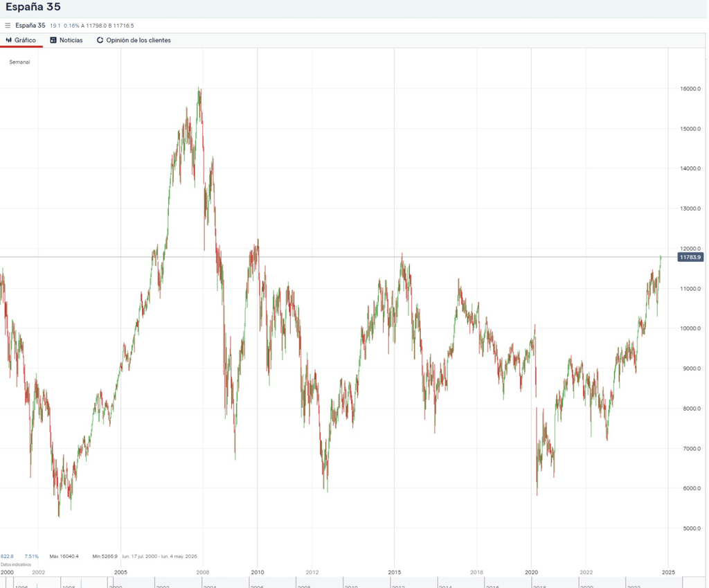Switch to the Noticias tab
Image resolution: width=709 pixels, height=588 pixels.
[x=71, y=40]
